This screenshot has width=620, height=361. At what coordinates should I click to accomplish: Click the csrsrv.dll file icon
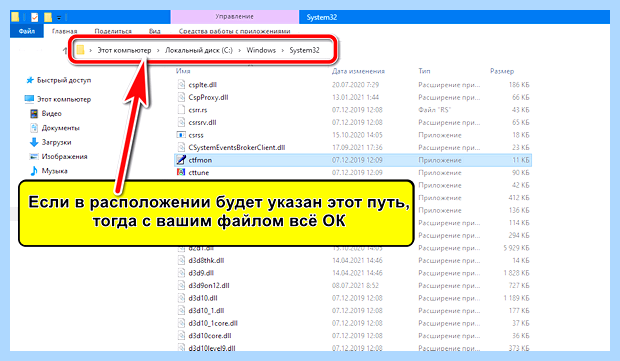181,122
